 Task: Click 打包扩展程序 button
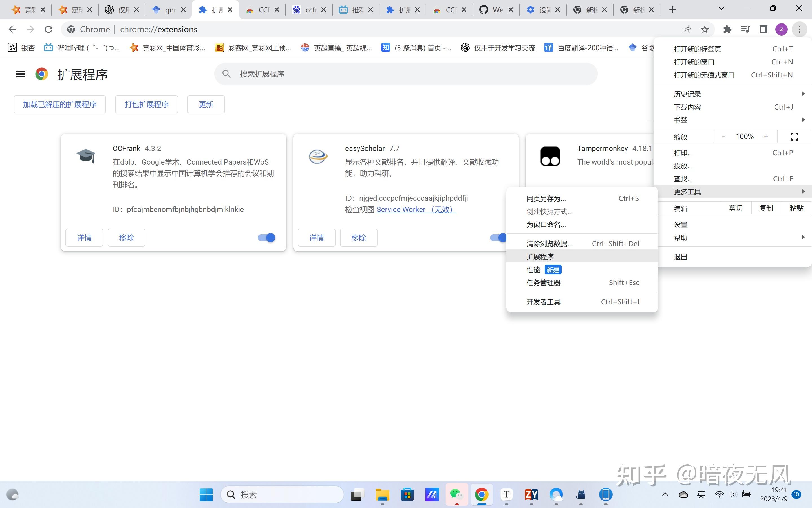[147, 104]
